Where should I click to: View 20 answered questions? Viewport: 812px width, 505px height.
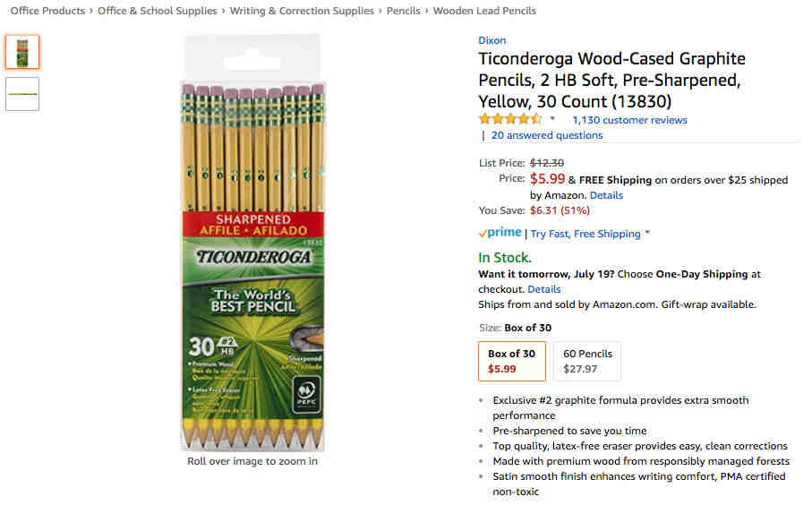(547, 135)
